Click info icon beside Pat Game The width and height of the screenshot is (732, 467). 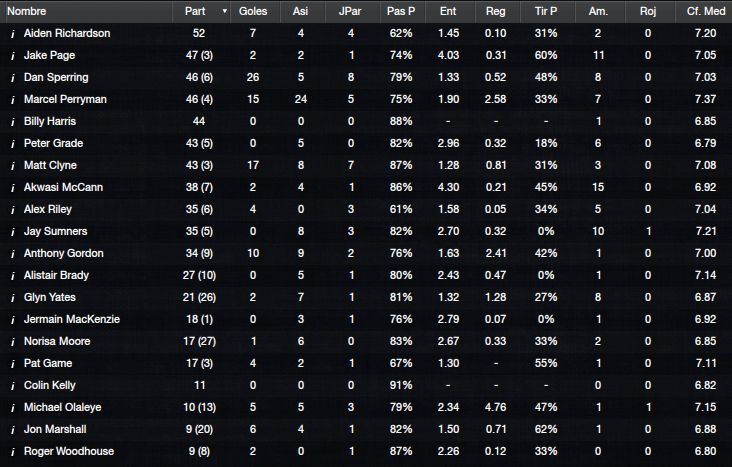13,363
